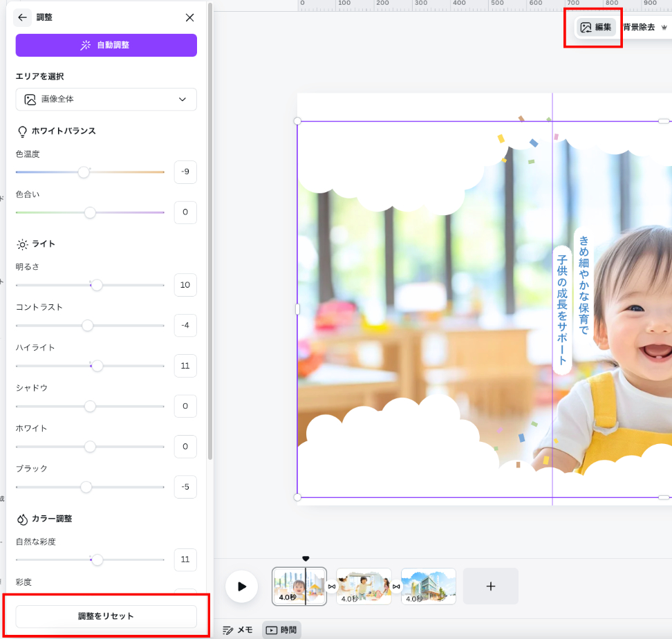Select the first 4.0秒 baby scene thumbnail

[299, 586]
